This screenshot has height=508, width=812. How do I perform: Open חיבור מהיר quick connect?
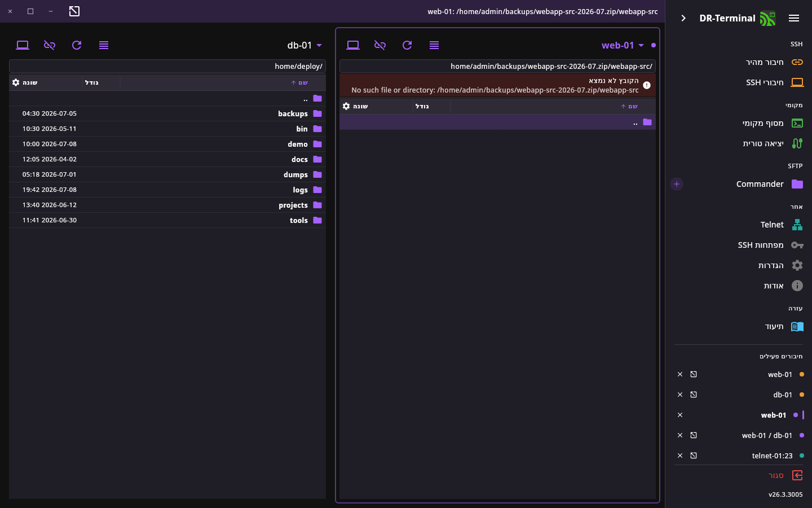pyautogui.click(x=739, y=62)
